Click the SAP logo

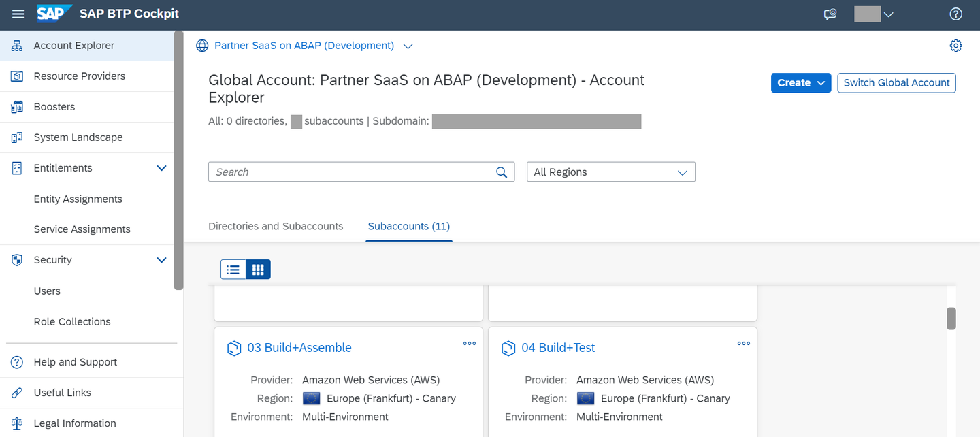54,14
